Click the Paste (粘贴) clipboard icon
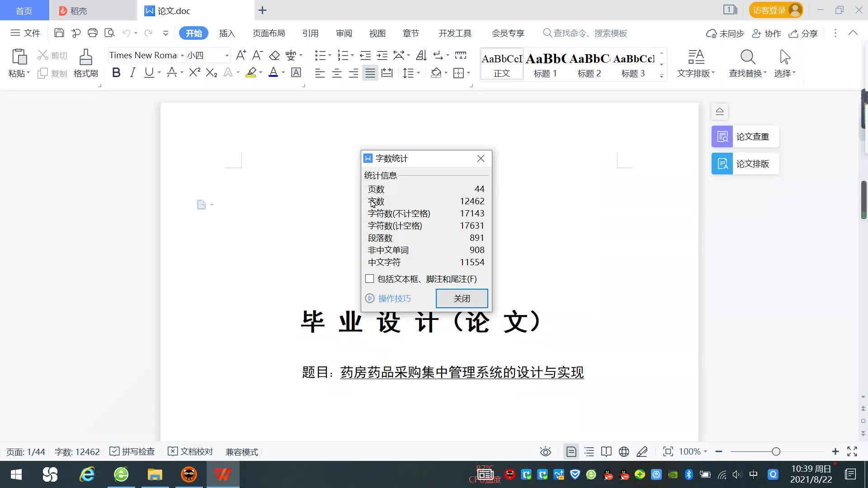Screen dimensions: 868x488 pos(19,57)
